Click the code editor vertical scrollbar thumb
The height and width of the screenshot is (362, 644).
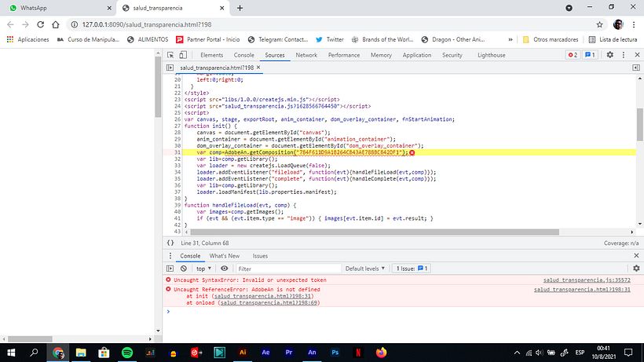(640, 124)
